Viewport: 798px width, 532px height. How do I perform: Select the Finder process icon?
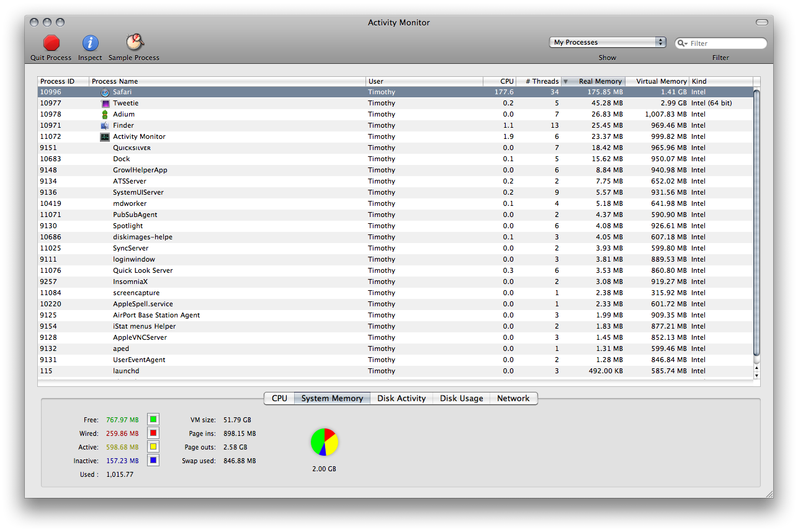coord(105,125)
